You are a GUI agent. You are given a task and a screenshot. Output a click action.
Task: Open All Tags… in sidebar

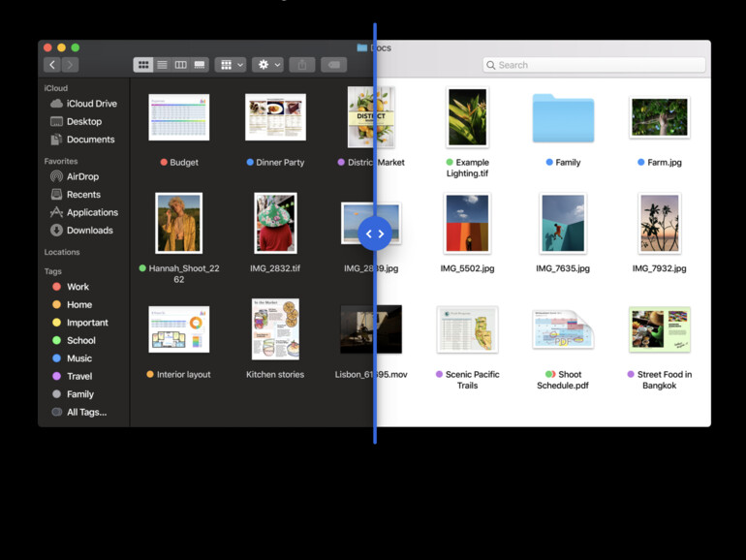coord(79,412)
